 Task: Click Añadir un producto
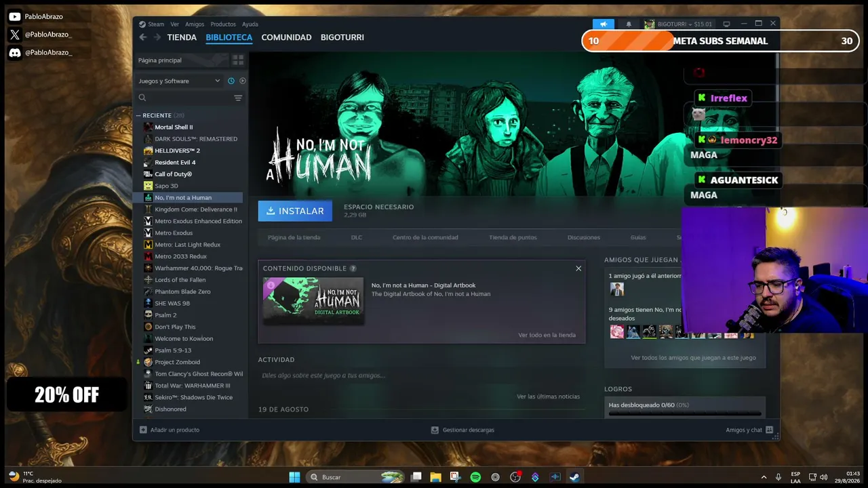(175, 430)
